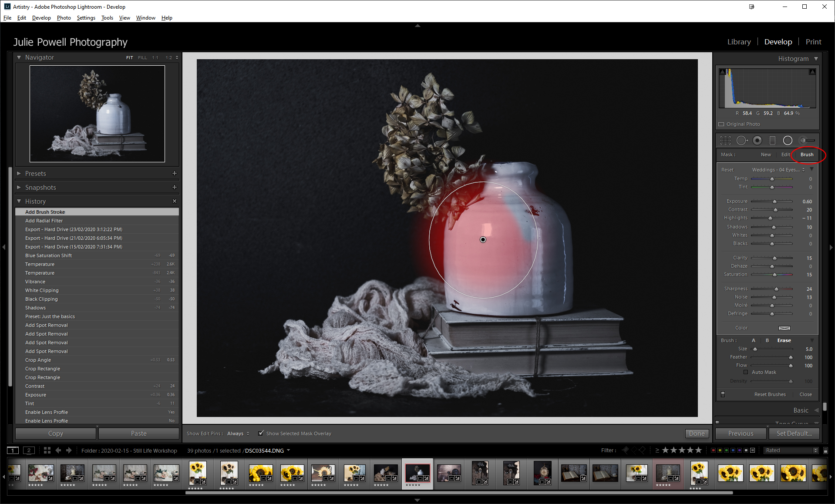This screenshot has height=504, width=835.
Task: Select the Red Eye Correction tool
Action: click(x=758, y=141)
